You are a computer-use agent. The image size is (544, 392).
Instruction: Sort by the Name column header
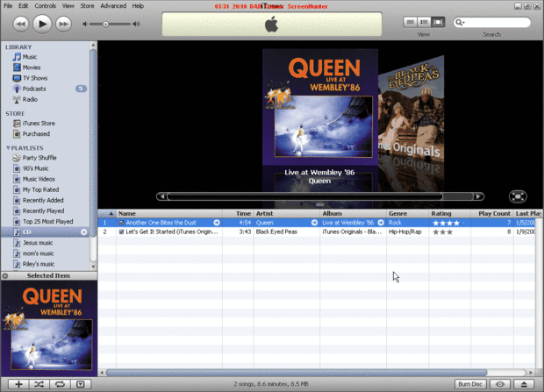[x=169, y=213]
